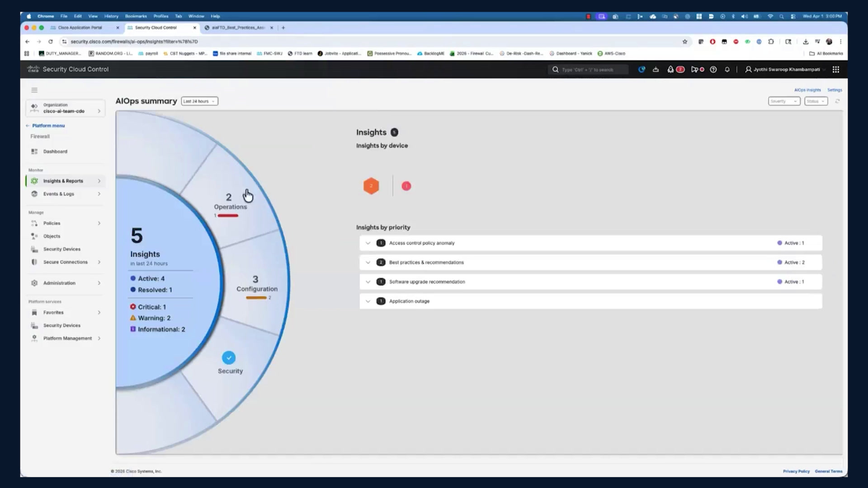Open the hamburger menu in the sidebar
Viewport: 868px width, 488px height.
click(34, 90)
